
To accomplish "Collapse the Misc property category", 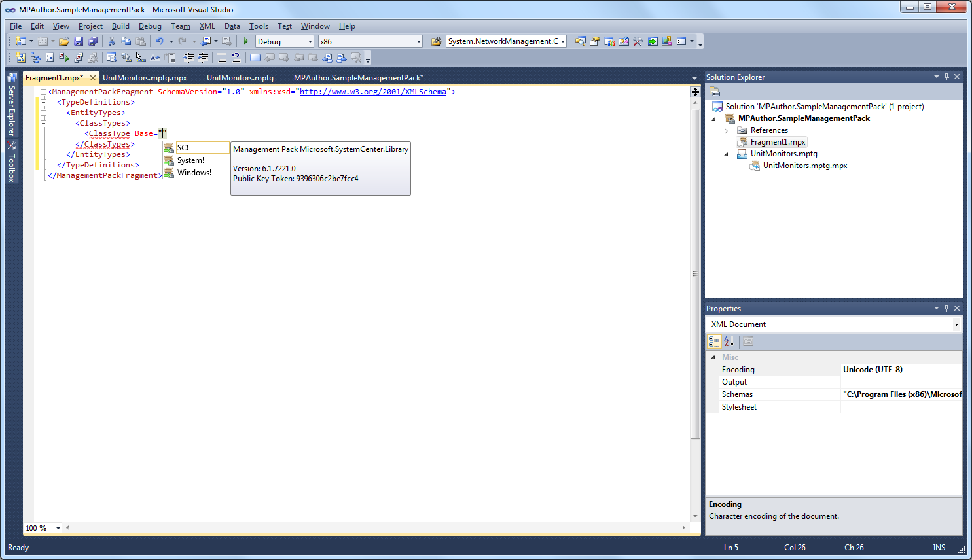I will click(713, 357).
